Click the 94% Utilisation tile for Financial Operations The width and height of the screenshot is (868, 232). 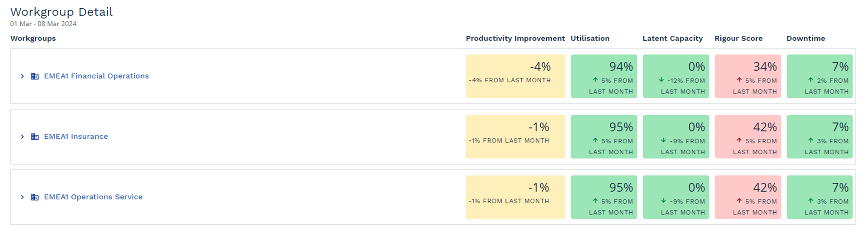click(x=604, y=76)
